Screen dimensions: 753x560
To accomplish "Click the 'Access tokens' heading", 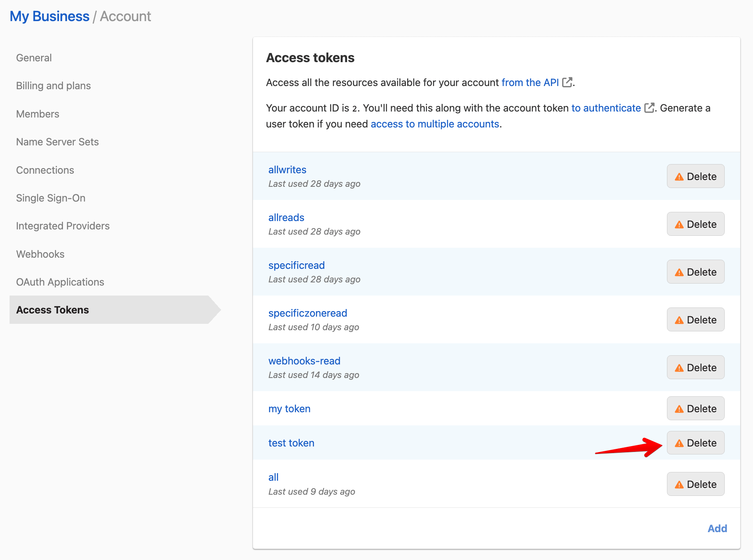I will tap(310, 58).
